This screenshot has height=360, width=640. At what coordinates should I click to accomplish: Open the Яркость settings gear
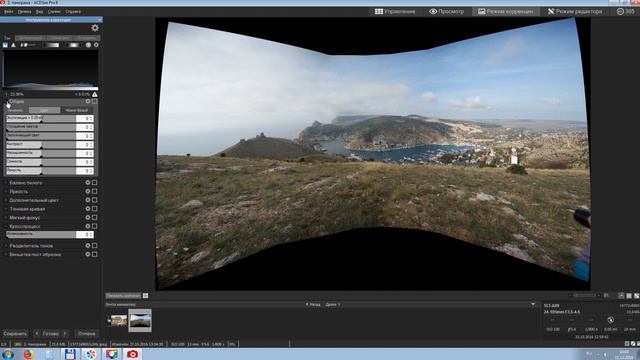click(88, 191)
